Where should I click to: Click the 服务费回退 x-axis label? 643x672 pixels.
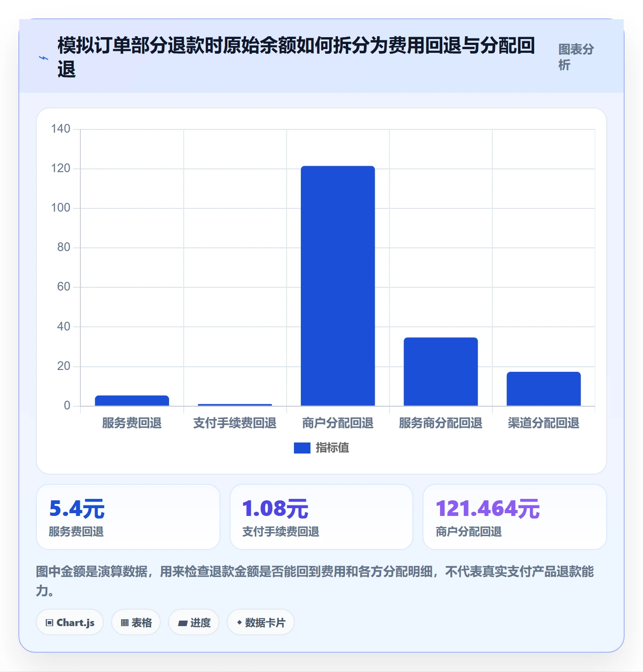[x=132, y=423]
